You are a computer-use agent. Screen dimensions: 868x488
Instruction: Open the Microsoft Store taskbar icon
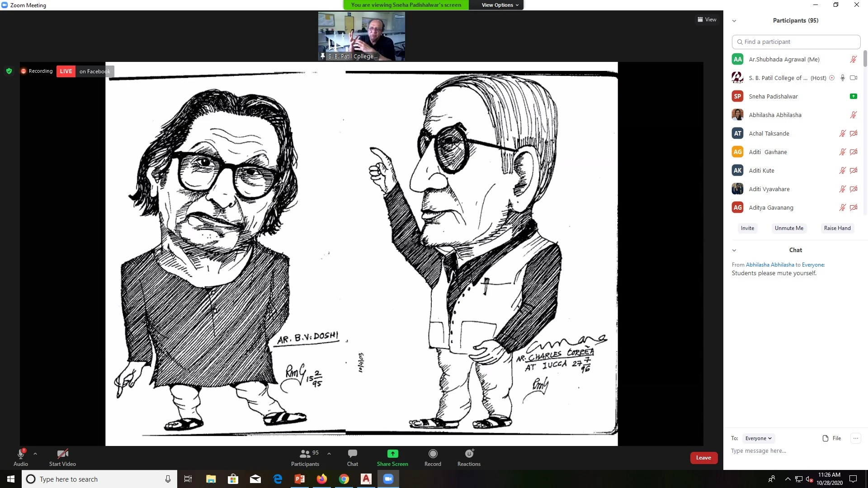(x=233, y=479)
